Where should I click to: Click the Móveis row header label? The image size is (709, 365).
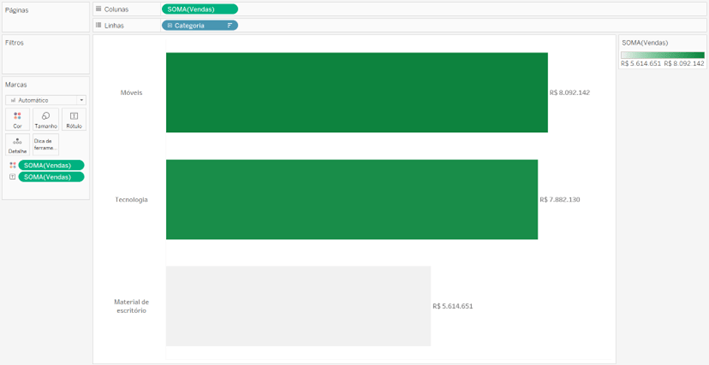(131, 92)
